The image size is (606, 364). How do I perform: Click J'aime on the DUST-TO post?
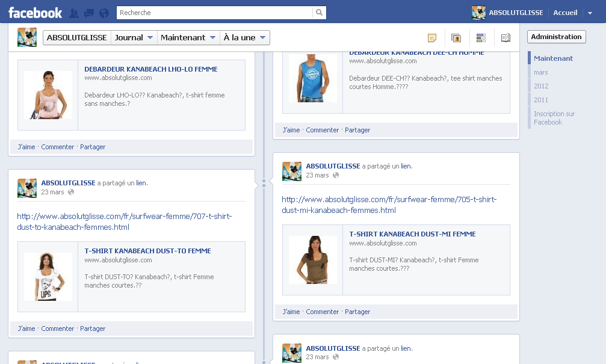(x=26, y=329)
